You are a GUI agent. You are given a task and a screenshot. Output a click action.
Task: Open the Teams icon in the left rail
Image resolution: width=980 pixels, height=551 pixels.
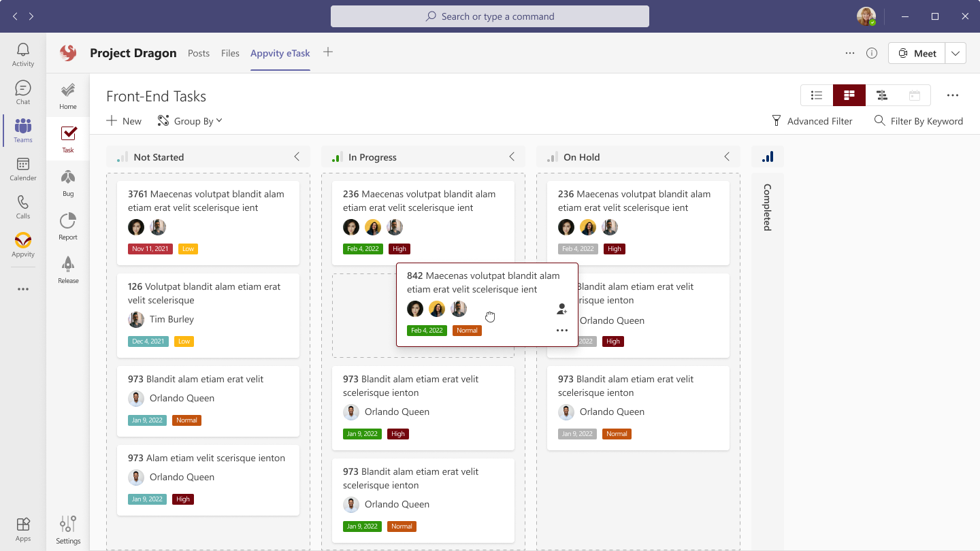tap(22, 131)
